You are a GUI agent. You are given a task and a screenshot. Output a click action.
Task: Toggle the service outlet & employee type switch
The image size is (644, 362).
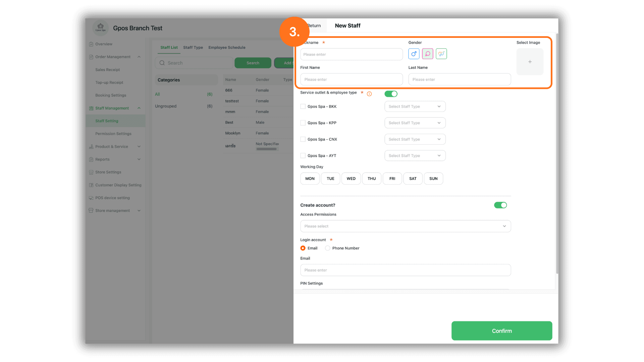click(391, 94)
